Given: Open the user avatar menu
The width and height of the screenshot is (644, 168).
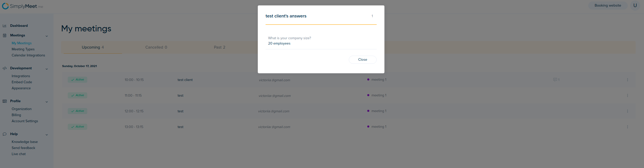Looking at the screenshot, I should click(635, 6).
